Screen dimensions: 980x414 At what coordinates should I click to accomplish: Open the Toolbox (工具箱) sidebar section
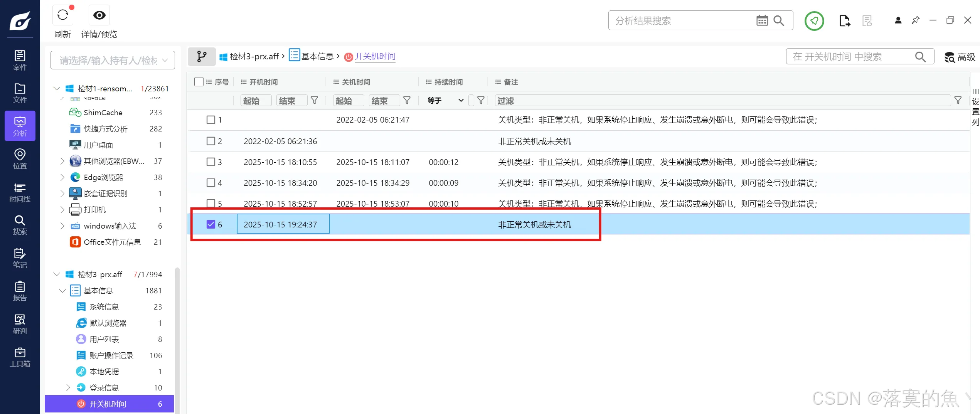click(20, 357)
